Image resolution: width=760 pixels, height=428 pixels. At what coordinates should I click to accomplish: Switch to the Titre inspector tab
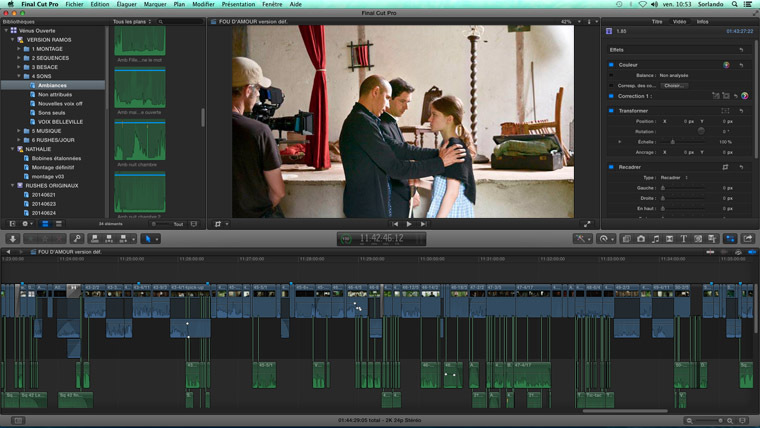click(657, 22)
